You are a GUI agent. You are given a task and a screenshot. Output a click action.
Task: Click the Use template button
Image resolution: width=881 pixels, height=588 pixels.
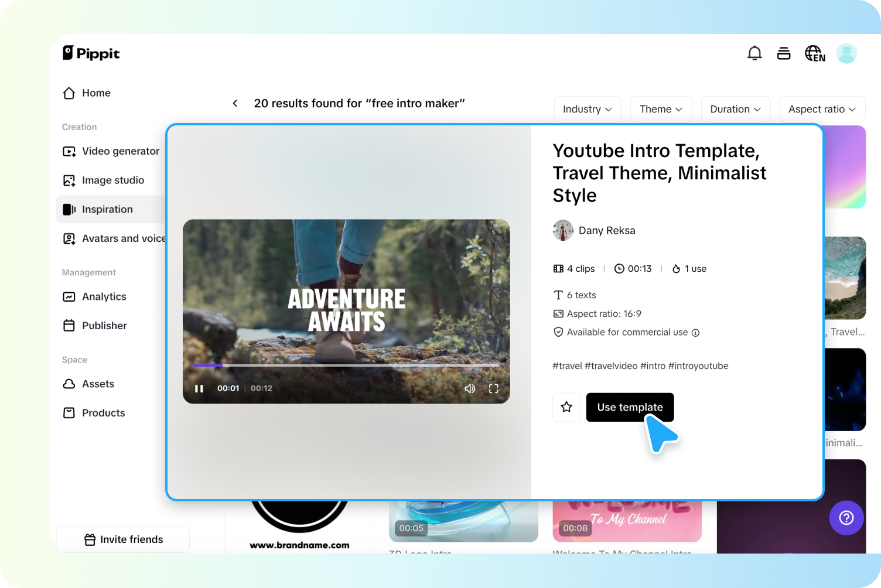pyautogui.click(x=630, y=407)
